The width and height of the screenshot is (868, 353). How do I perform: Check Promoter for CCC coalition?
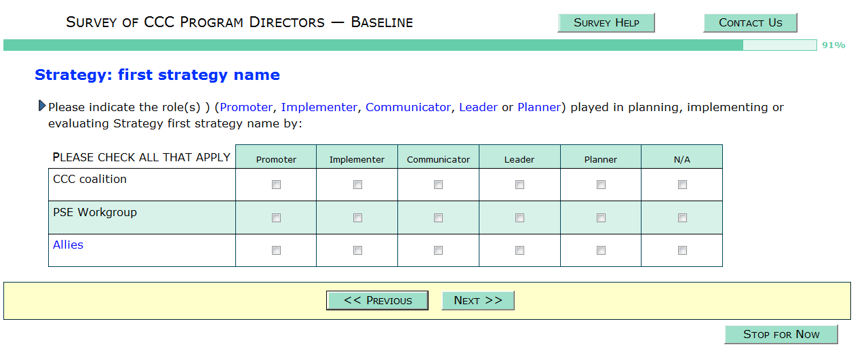[276, 184]
